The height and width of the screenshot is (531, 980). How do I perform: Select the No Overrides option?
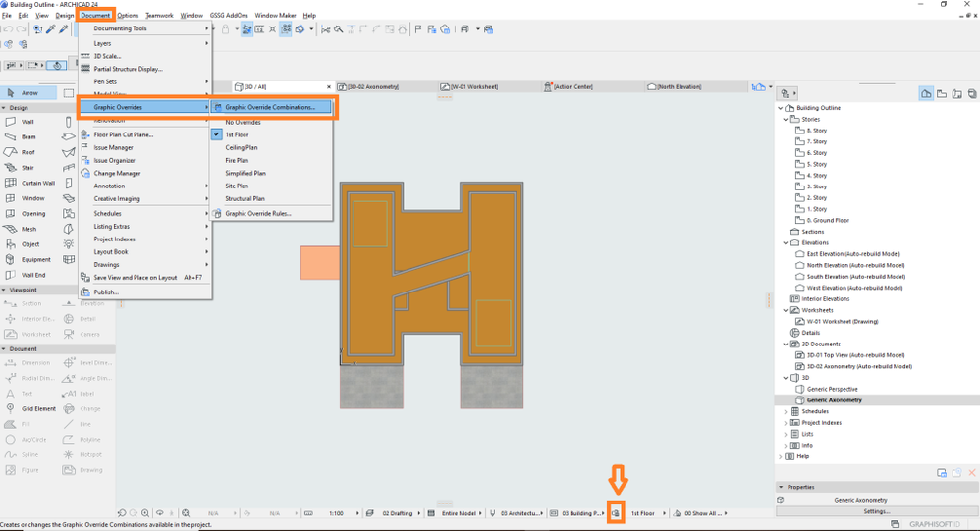[x=243, y=122]
